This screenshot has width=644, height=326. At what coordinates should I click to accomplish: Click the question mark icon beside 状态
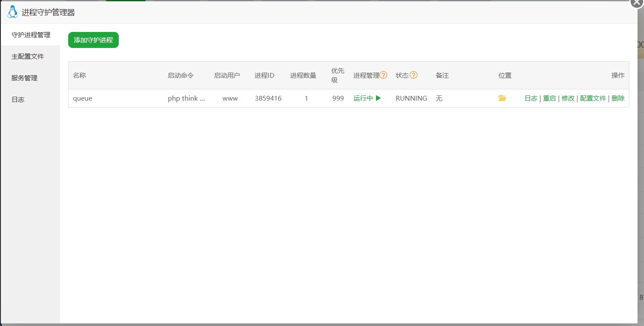tap(414, 75)
